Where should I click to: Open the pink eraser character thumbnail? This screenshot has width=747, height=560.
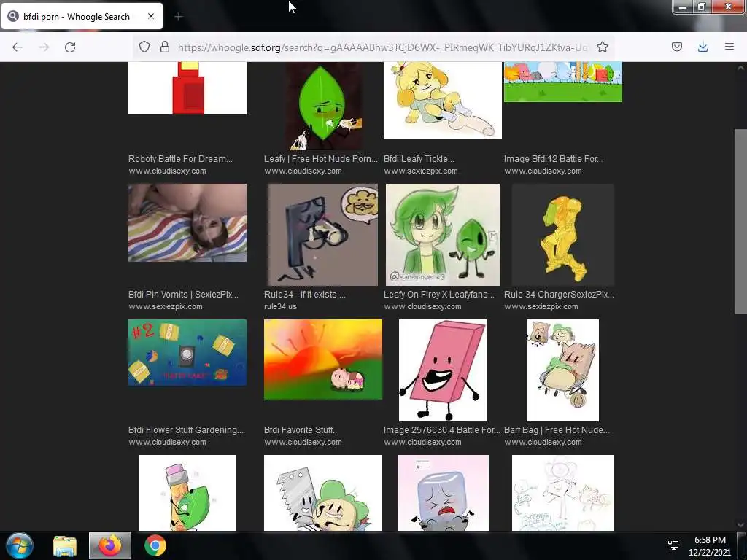pyautogui.click(x=443, y=370)
